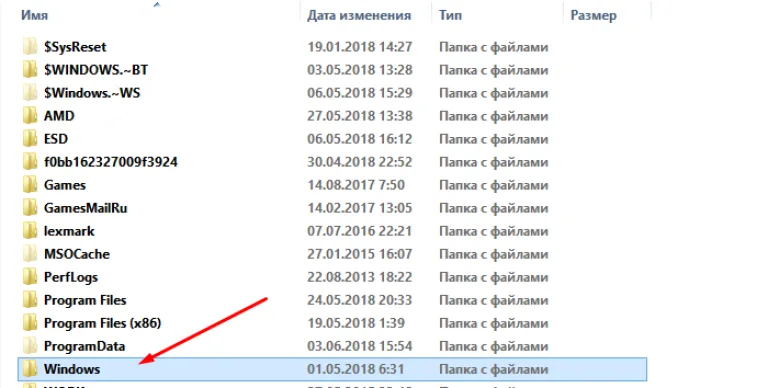Click date 30.04.2018 22:52
Image resolution: width=768 pixels, height=388 pixels.
click(x=360, y=162)
